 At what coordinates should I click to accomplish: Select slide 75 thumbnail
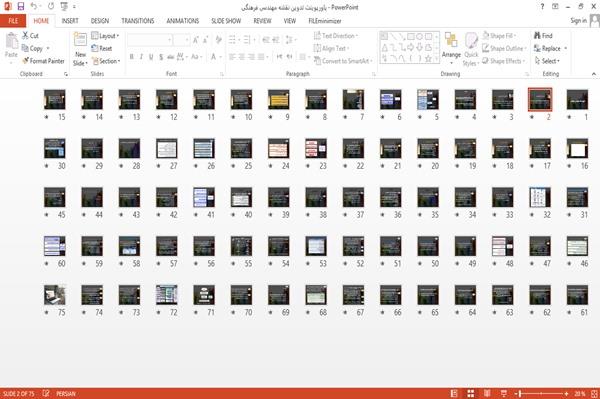pyautogui.click(x=55, y=295)
